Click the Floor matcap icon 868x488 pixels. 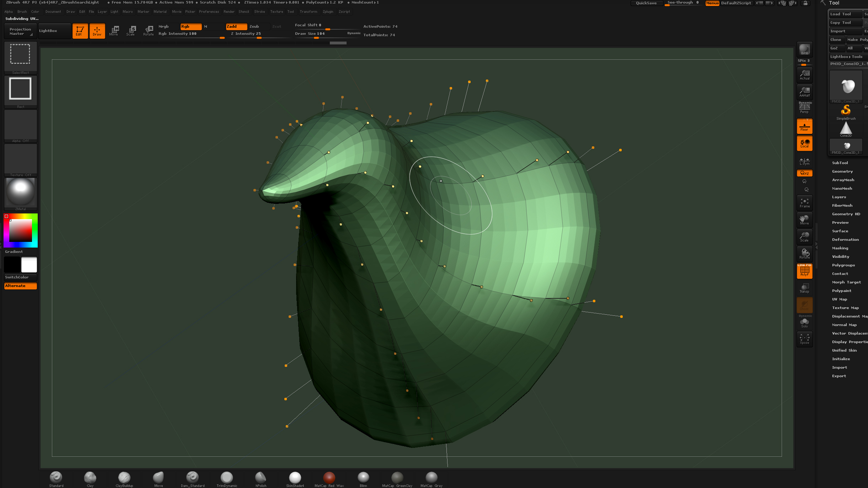pyautogui.click(x=804, y=126)
